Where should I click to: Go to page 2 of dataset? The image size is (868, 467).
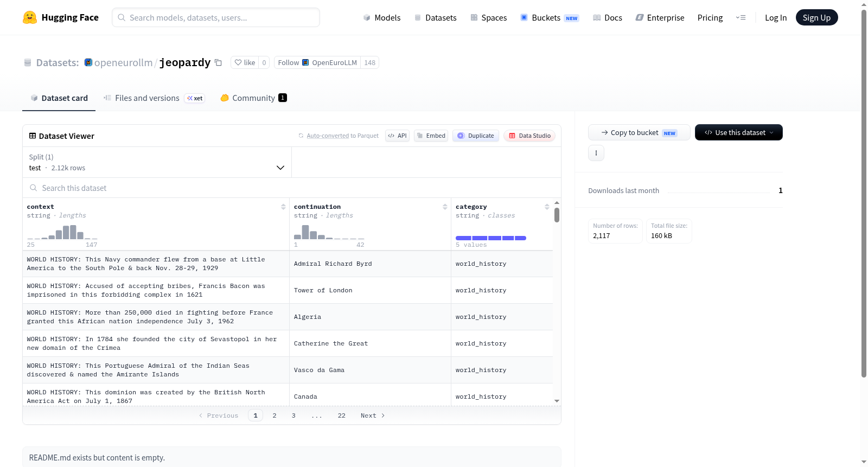pos(275,415)
